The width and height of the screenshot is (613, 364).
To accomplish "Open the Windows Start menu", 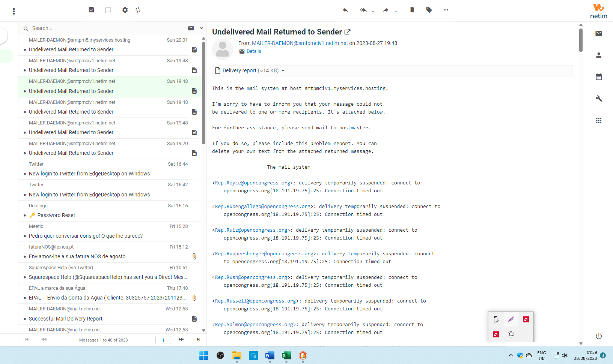I will 204,355.
